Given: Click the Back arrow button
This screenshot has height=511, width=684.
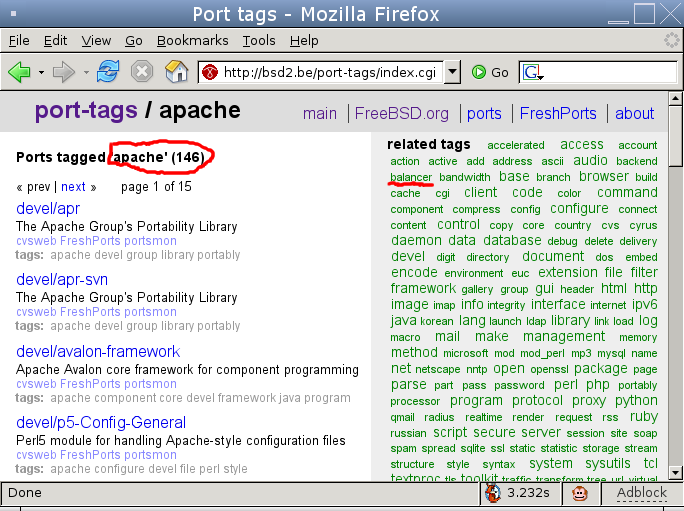Looking at the screenshot, I should [19, 72].
